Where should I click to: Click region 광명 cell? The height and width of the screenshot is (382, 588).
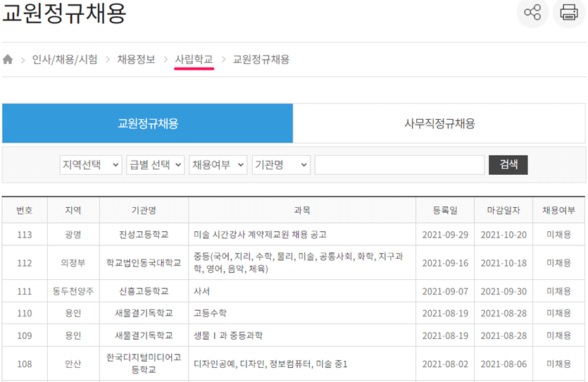pyautogui.click(x=73, y=235)
